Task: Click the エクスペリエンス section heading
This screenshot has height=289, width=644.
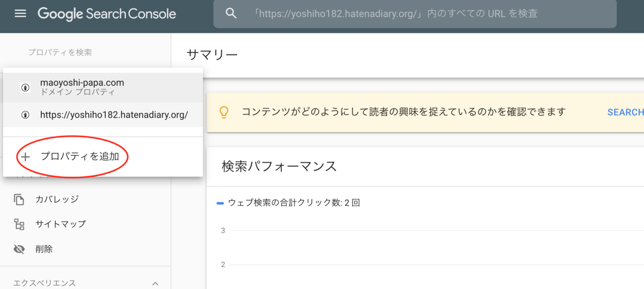Action: pyautogui.click(x=44, y=283)
